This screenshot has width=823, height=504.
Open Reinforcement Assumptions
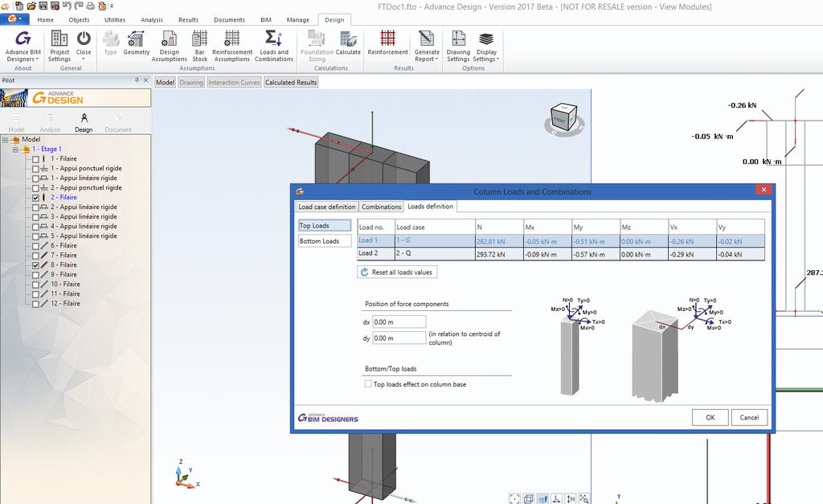232,46
